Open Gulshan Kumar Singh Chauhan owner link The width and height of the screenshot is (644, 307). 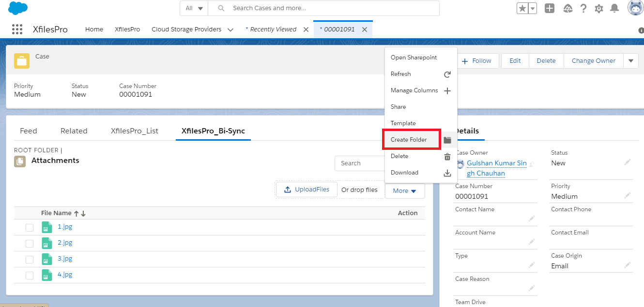(496, 168)
